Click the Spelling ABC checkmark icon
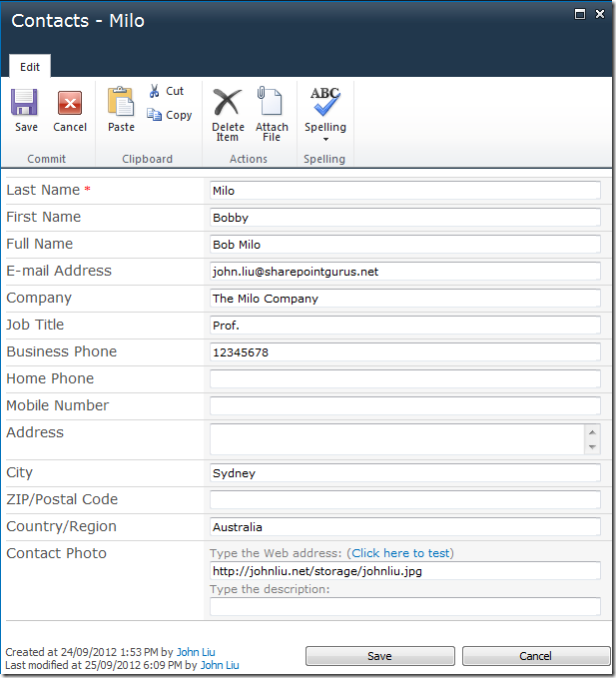This screenshot has width=616, height=678. click(325, 102)
